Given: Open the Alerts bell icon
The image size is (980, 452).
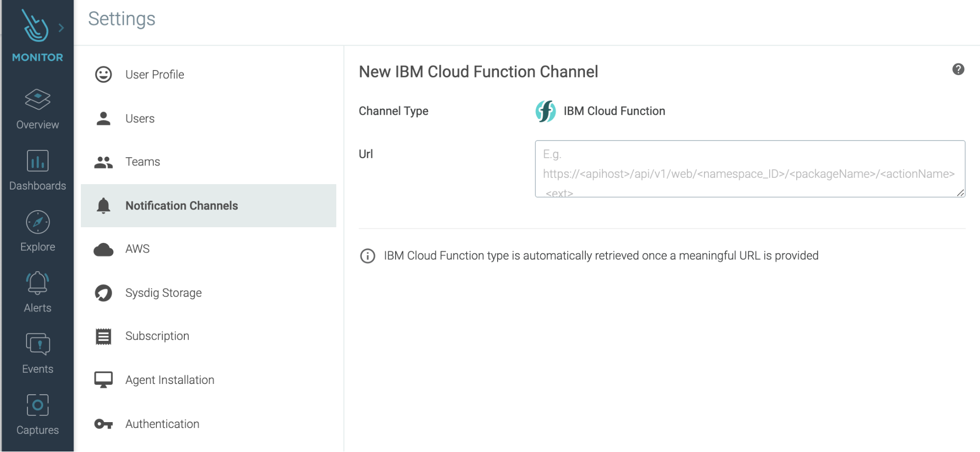Looking at the screenshot, I should [x=38, y=283].
